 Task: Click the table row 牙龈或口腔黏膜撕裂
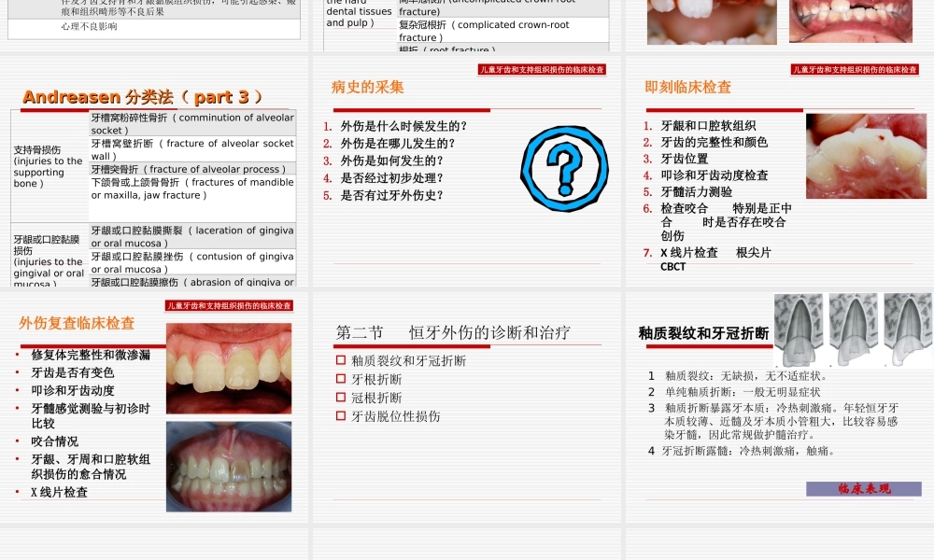tap(192, 236)
